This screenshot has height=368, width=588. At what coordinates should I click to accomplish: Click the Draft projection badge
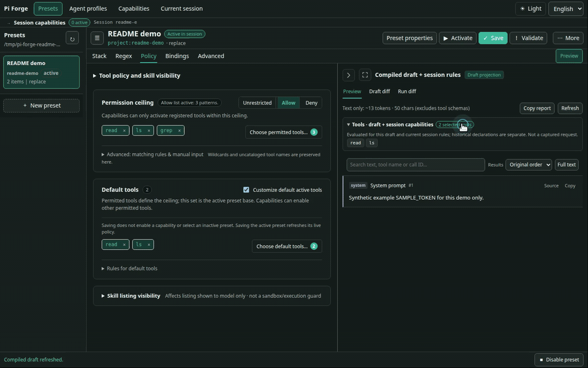coord(484,75)
